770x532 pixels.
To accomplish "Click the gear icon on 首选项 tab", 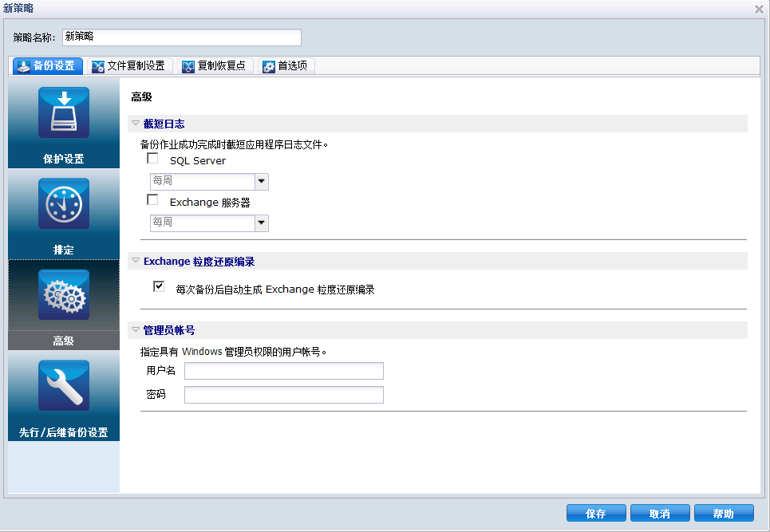I will pyautogui.click(x=267, y=66).
